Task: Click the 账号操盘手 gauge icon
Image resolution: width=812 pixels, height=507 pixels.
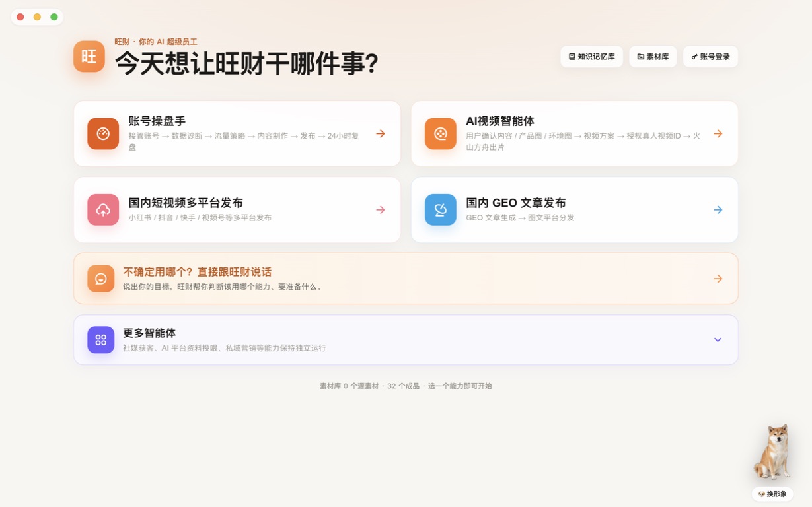Action: (x=103, y=133)
